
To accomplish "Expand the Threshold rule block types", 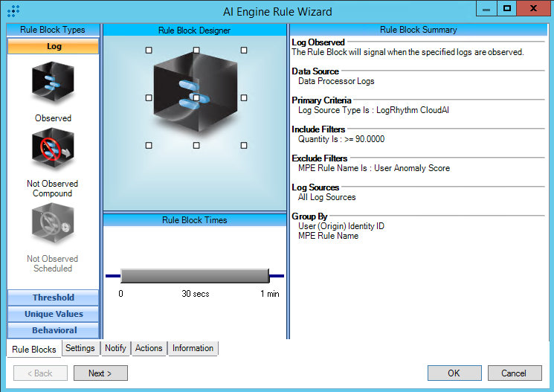I will [x=53, y=298].
